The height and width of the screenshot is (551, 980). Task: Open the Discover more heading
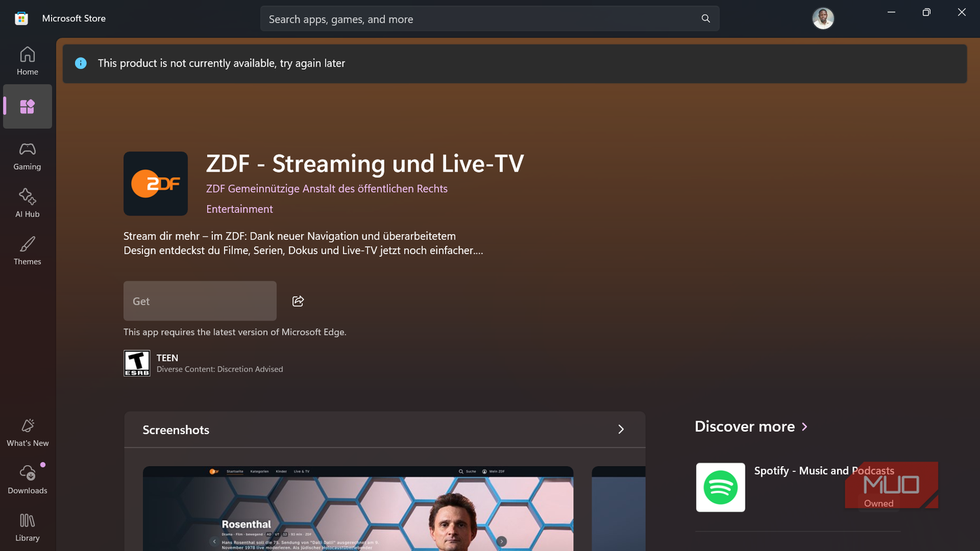point(745,426)
